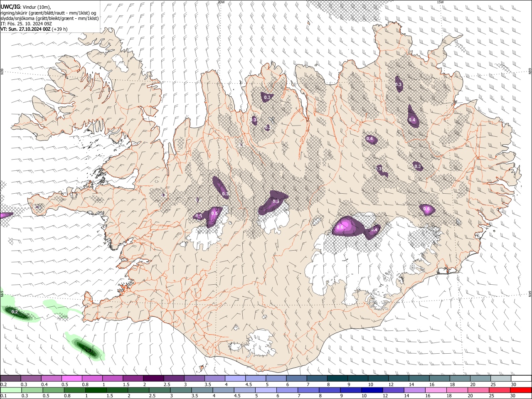
Task: Click the '0.1' label under rain legend
Action: pyautogui.click(x=3, y=396)
